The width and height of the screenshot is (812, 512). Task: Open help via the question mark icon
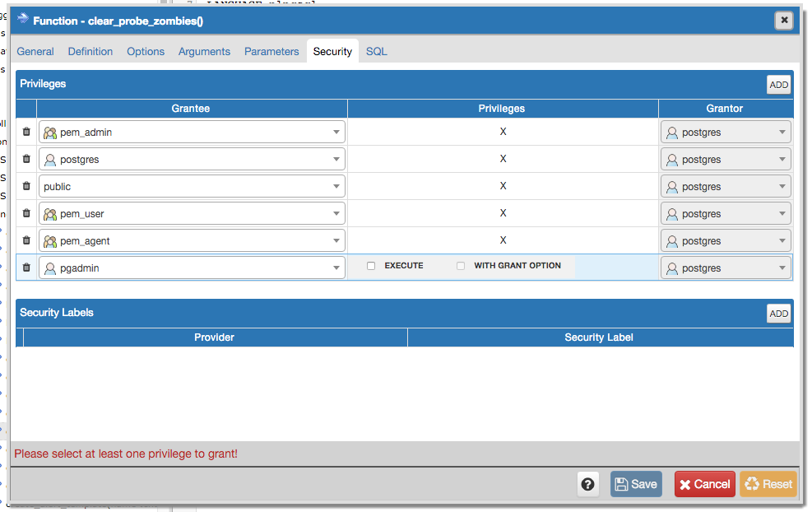click(587, 483)
